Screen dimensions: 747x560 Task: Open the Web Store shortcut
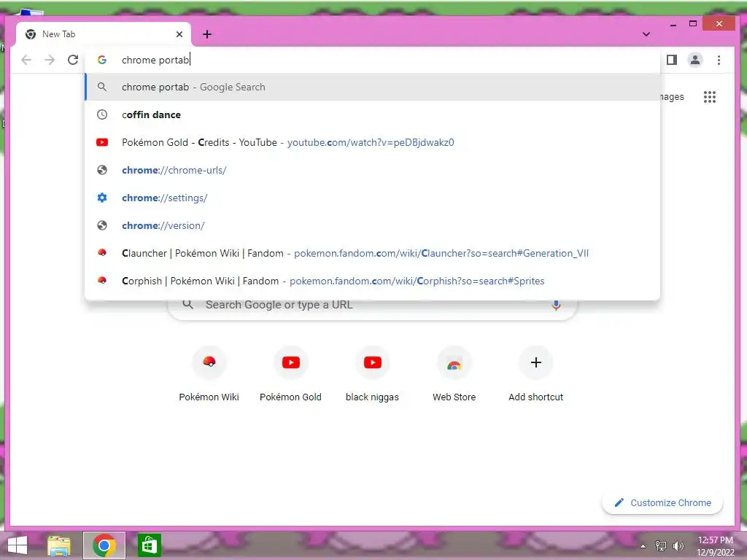tap(454, 375)
